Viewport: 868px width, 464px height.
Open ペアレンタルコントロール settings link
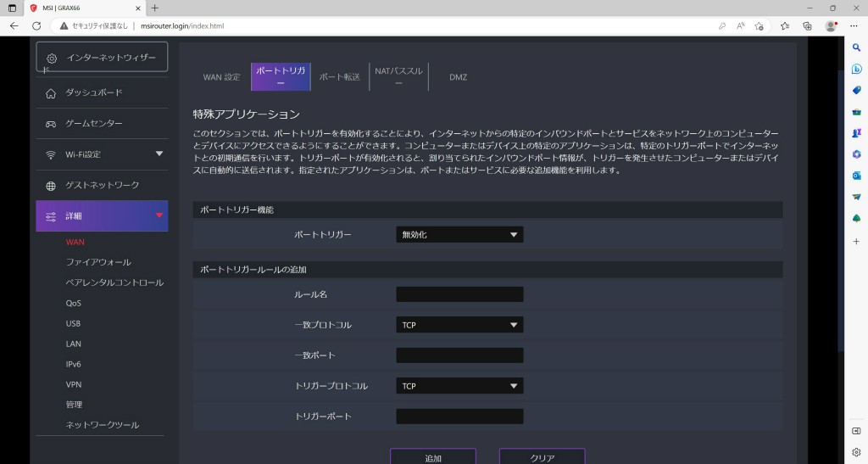[x=114, y=282]
